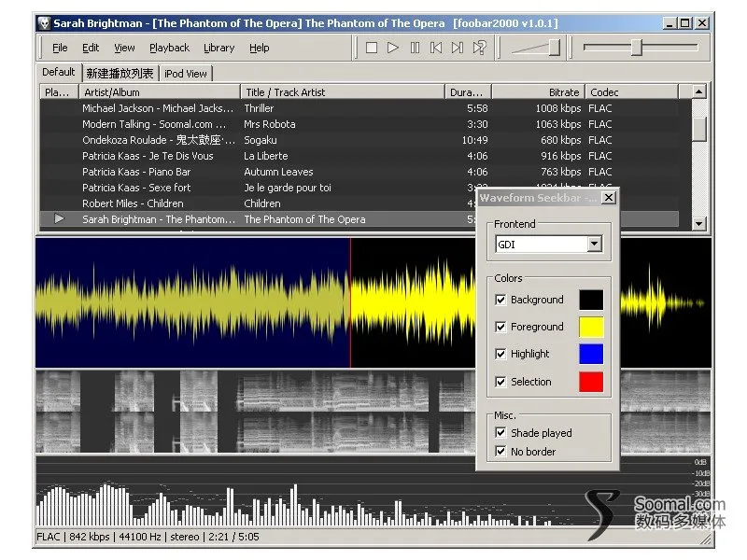
Task: Open the View menu
Action: (124, 48)
